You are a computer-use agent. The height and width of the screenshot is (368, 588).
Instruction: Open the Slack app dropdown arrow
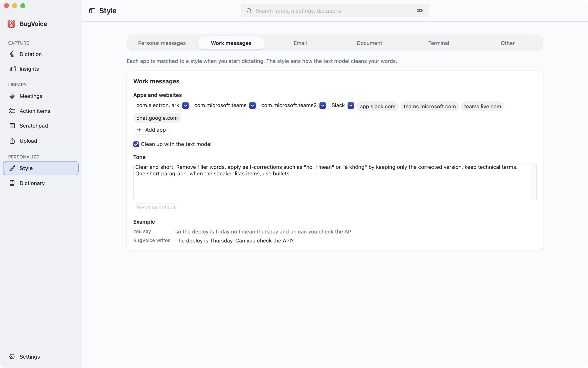(351, 105)
